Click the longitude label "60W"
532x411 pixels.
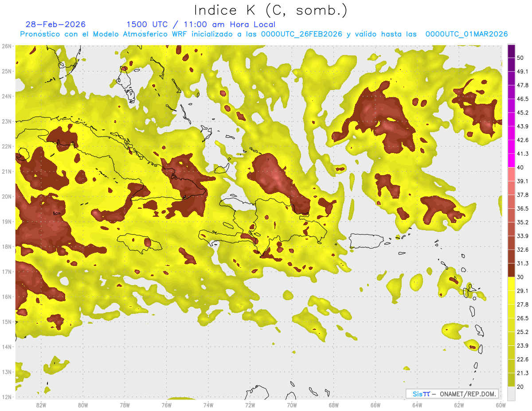point(501,405)
